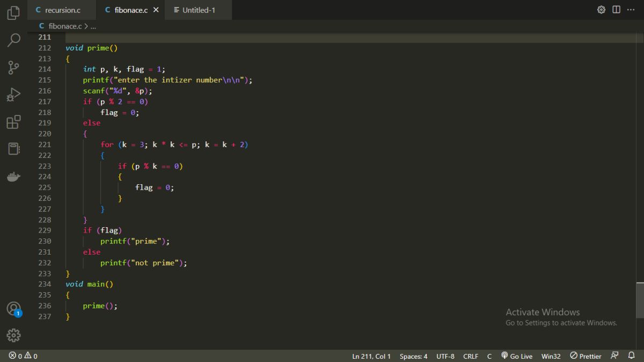Click the 'int p, k, flag = 1;' line
644x362 pixels.
(x=124, y=69)
